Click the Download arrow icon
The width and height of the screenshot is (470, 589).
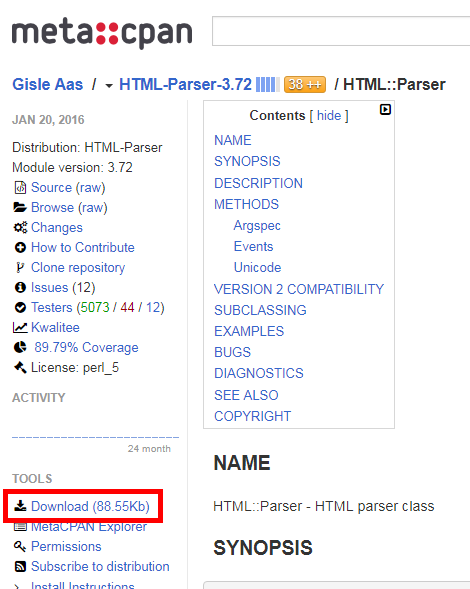(x=20, y=506)
